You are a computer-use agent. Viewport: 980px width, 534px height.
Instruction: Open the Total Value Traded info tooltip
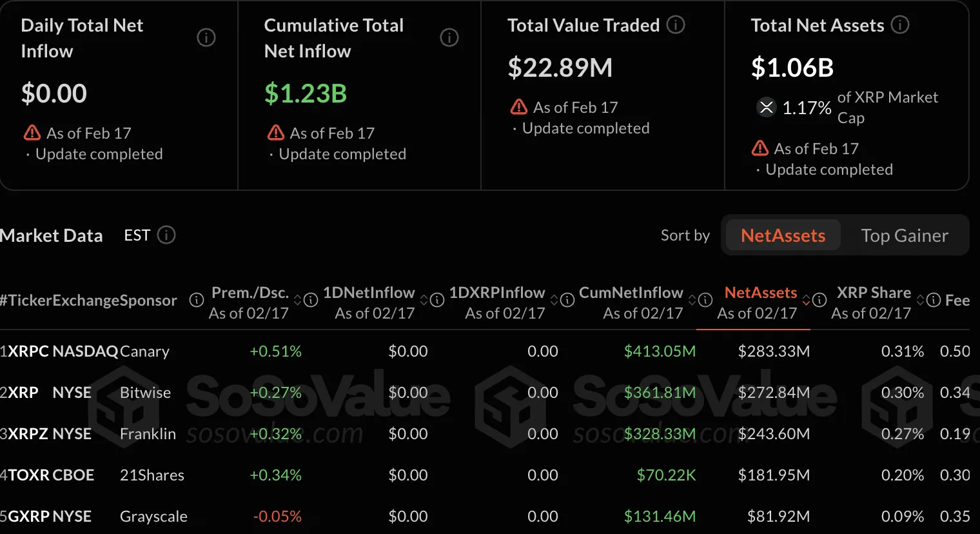pyautogui.click(x=675, y=25)
